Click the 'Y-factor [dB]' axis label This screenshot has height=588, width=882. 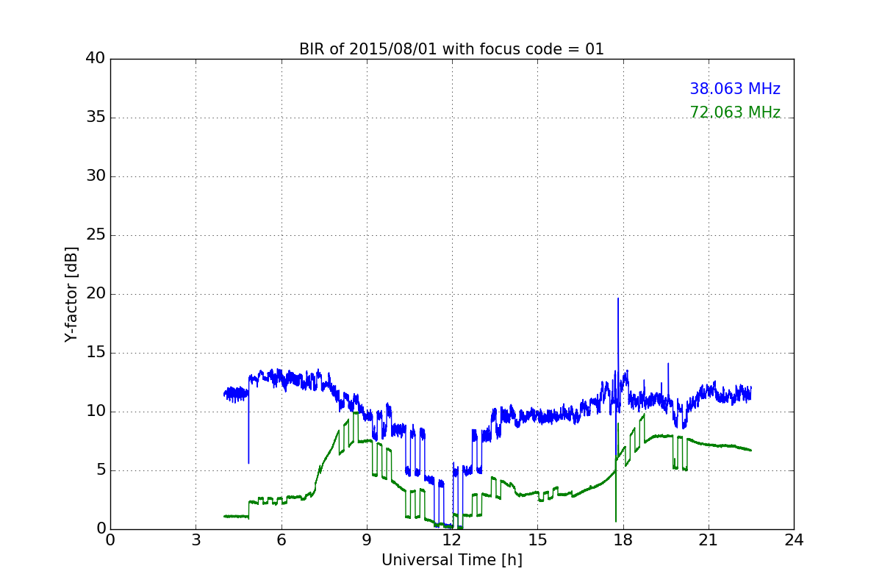pyautogui.click(x=71, y=294)
